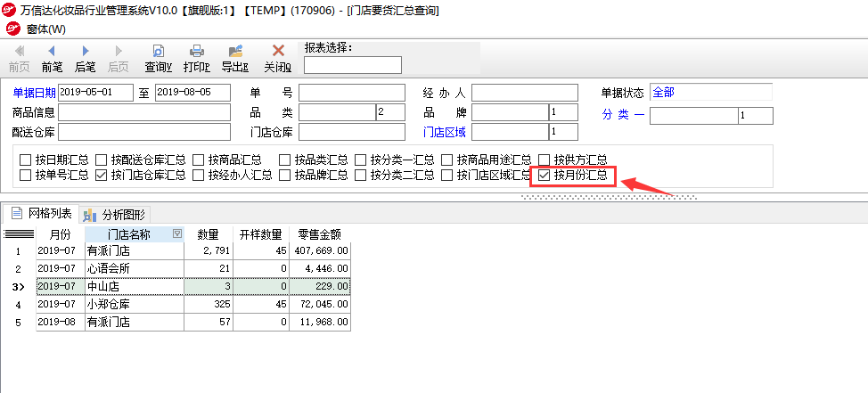Click the 单号 input field
This screenshot has height=393, width=868.
click(x=352, y=93)
